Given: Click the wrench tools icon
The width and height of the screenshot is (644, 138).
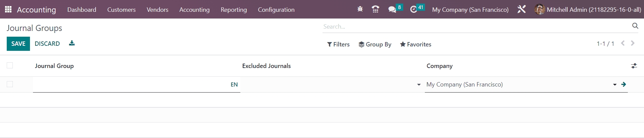Looking at the screenshot, I should tap(521, 9).
